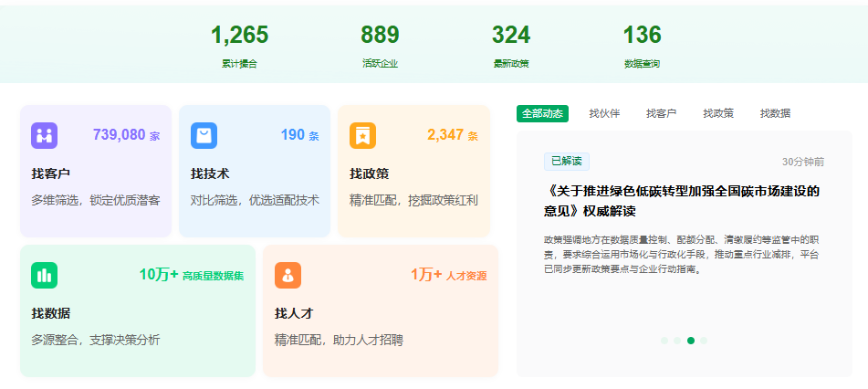Click the 1,265 累计撮合 statistic
Screen dimensions: 868x389
[240, 46]
